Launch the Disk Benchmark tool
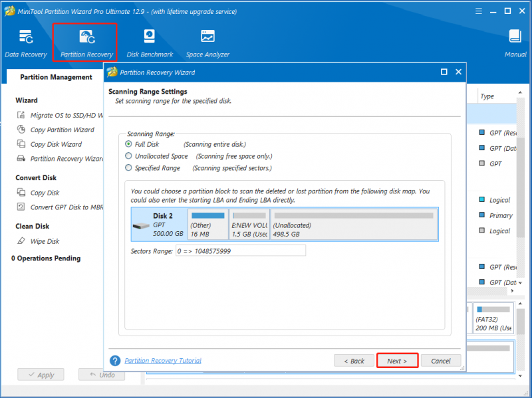This screenshot has width=532, height=398. [150, 43]
